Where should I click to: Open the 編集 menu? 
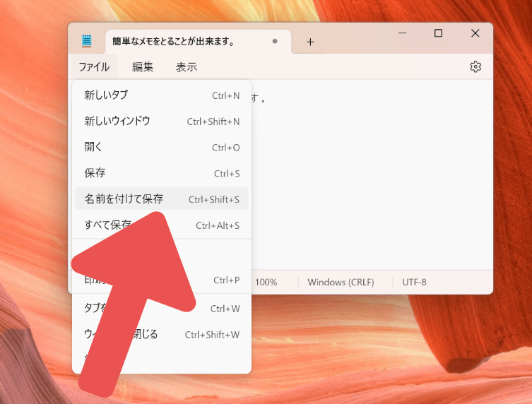143,66
